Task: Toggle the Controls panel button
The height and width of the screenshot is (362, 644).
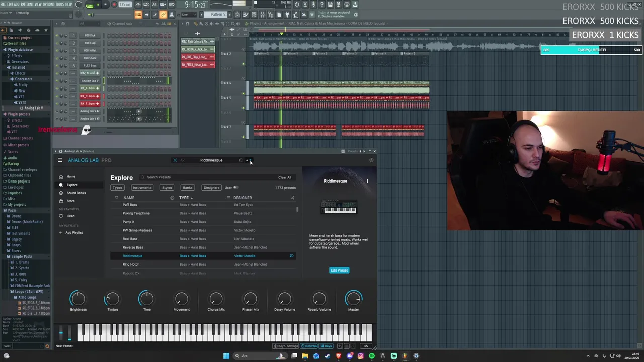Action: click(309, 346)
